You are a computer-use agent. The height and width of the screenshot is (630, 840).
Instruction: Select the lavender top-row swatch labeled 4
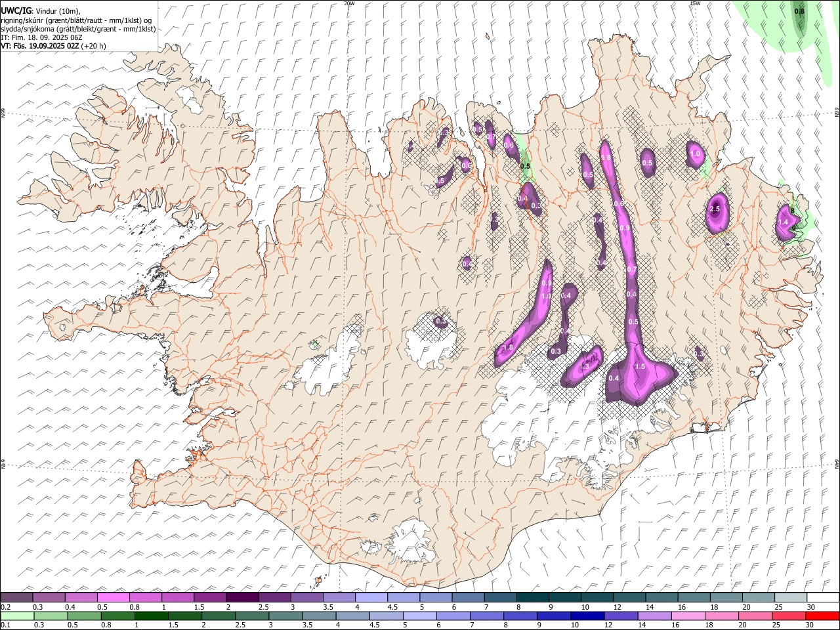[371, 598]
